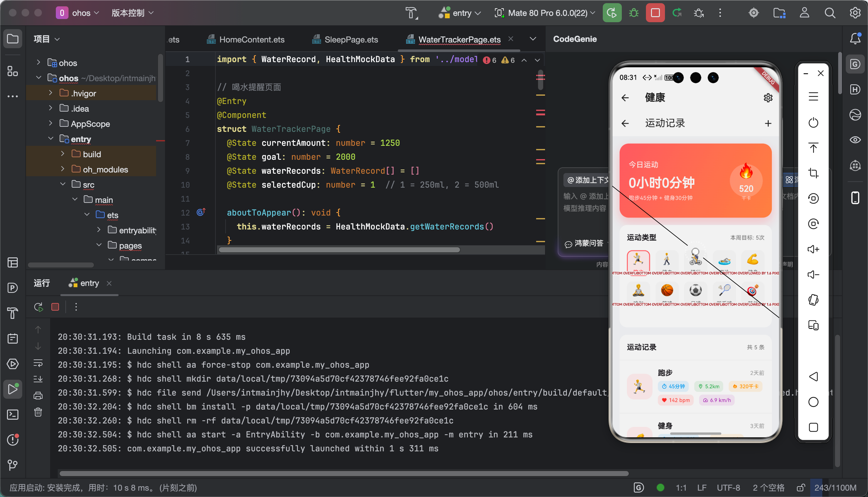Click the UTF-8 encoding in status bar
Screen dimensions: 868x497
click(728, 488)
